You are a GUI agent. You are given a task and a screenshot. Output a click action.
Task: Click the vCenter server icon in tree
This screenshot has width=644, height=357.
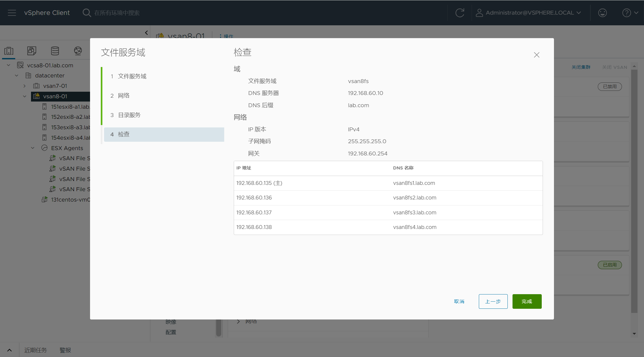pyautogui.click(x=20, y=65)
